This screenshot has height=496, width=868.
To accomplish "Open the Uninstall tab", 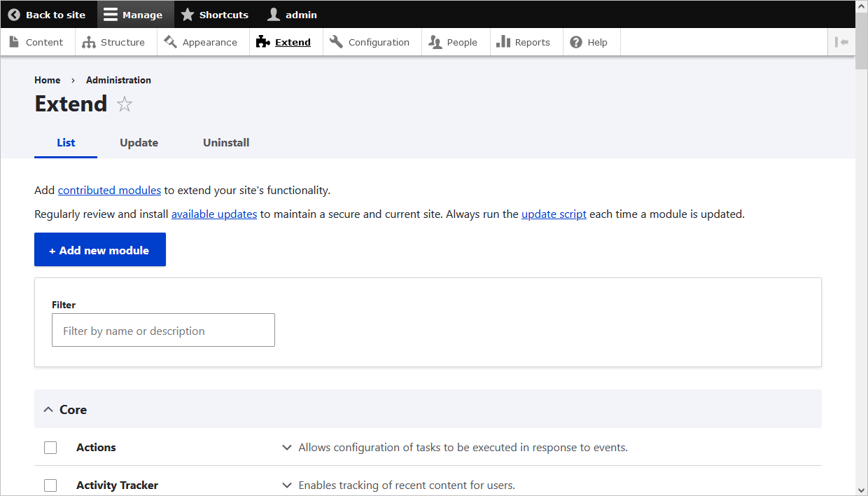I will coord(225,142).
